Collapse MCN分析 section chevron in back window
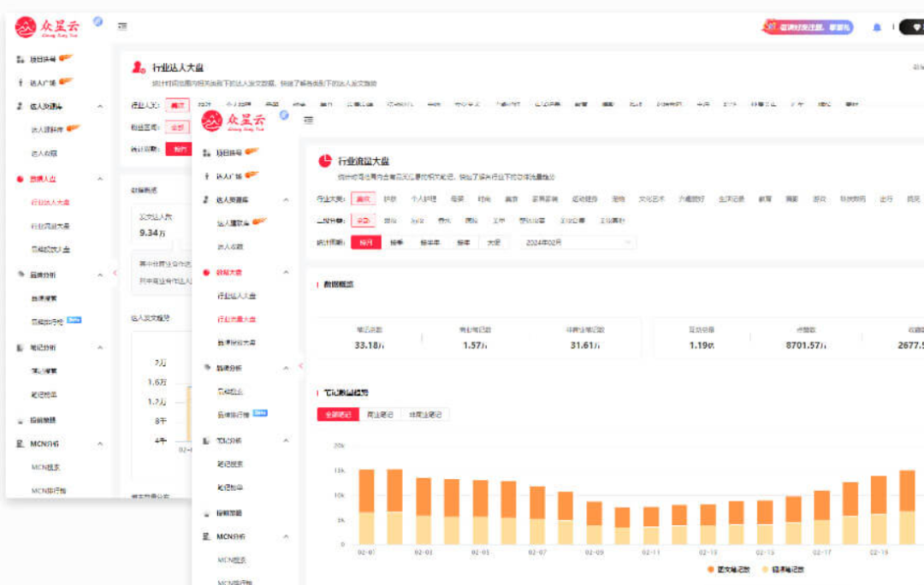This screenshot has width=924, height=585. pos(99,444)
